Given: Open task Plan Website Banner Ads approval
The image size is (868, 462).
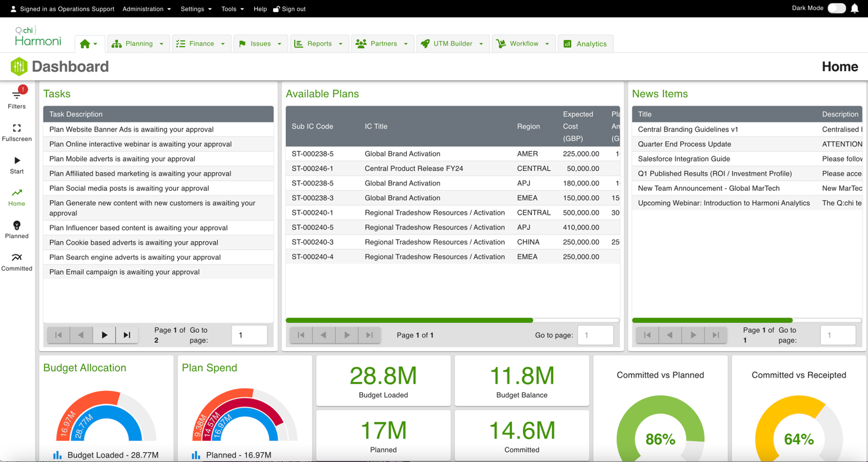Looking at the screenshot, I should [131, 129].
